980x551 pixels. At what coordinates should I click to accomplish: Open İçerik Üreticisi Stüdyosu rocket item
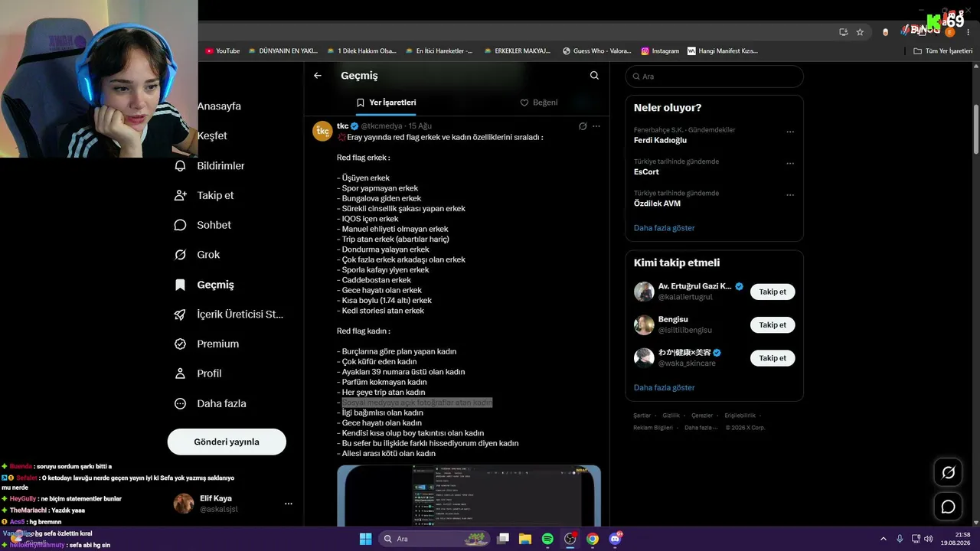229,315
